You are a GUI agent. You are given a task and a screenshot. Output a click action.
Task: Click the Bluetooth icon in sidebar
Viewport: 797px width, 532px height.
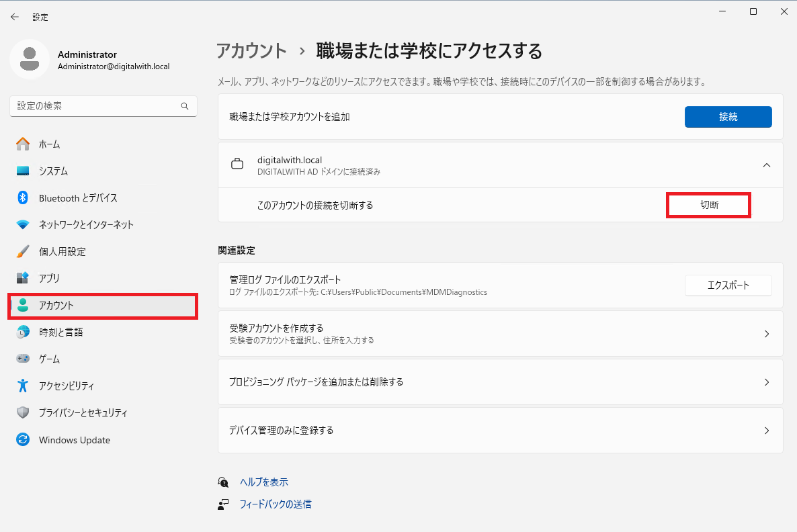click(23, 197)
